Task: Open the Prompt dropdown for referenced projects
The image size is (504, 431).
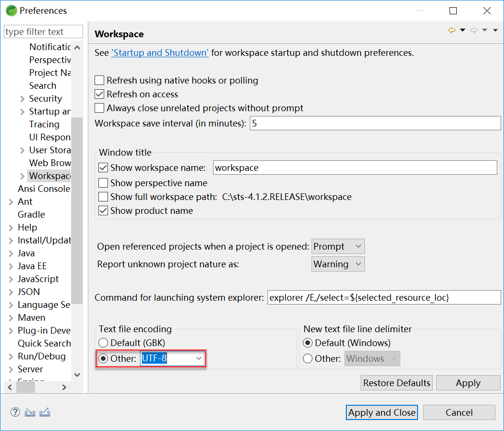Action: (x=338, y=247)
